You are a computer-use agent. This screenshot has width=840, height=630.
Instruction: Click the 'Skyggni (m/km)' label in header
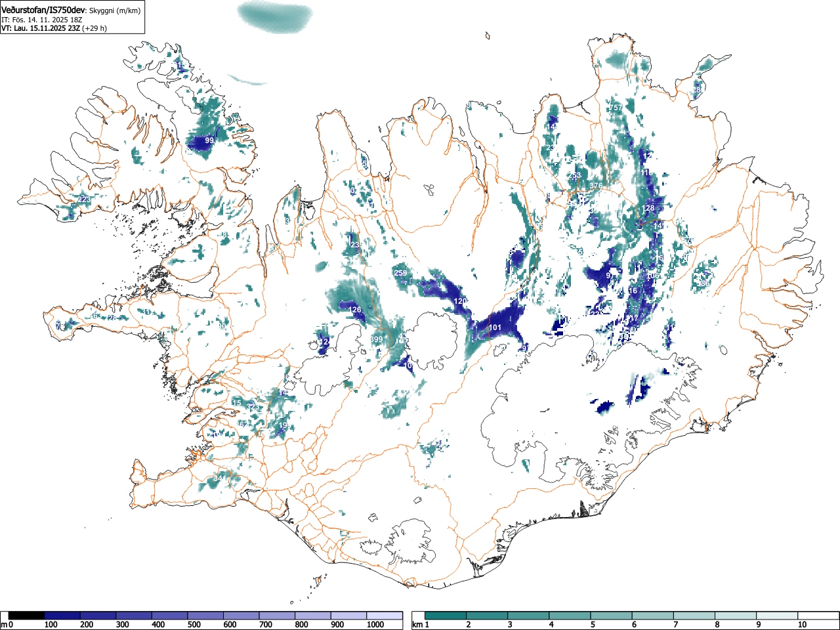[x=115, y=10]
